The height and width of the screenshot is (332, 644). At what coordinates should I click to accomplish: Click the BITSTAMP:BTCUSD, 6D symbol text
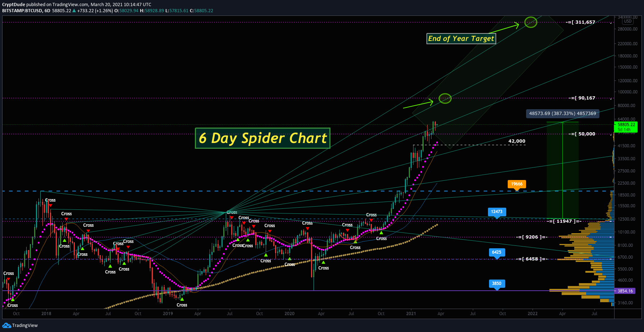pyautogui.click(x=26, y=11)
